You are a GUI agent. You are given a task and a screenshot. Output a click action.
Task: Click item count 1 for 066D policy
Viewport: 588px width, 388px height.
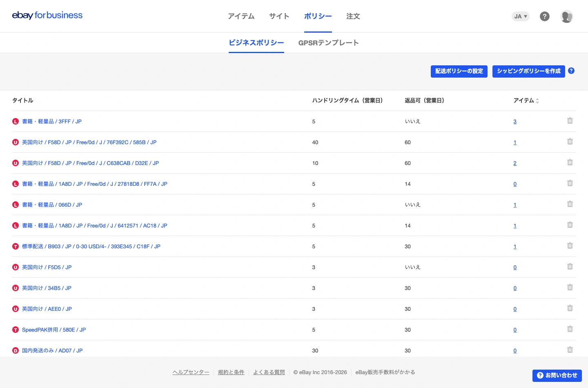(515, 205)
